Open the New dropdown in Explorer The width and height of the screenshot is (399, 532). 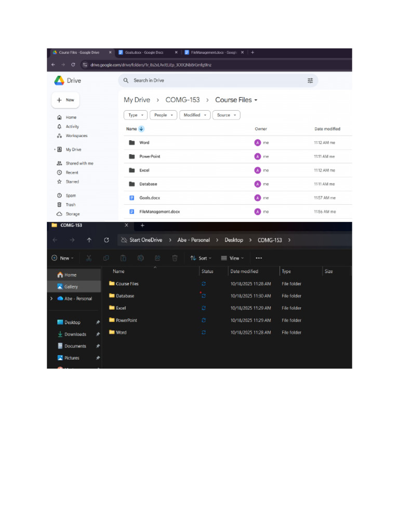pyautogui.click(x=62, y=258)
